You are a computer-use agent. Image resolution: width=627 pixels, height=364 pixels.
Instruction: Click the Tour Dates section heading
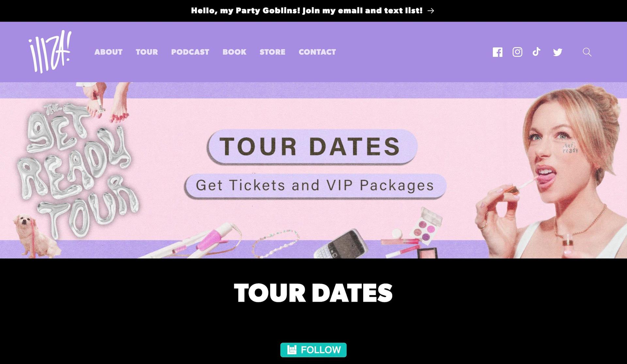(313, 293)
